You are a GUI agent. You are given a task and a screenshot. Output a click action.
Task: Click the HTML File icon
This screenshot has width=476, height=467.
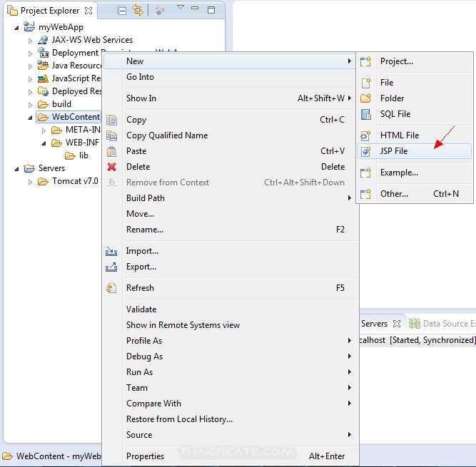click(x=366, y=135)
